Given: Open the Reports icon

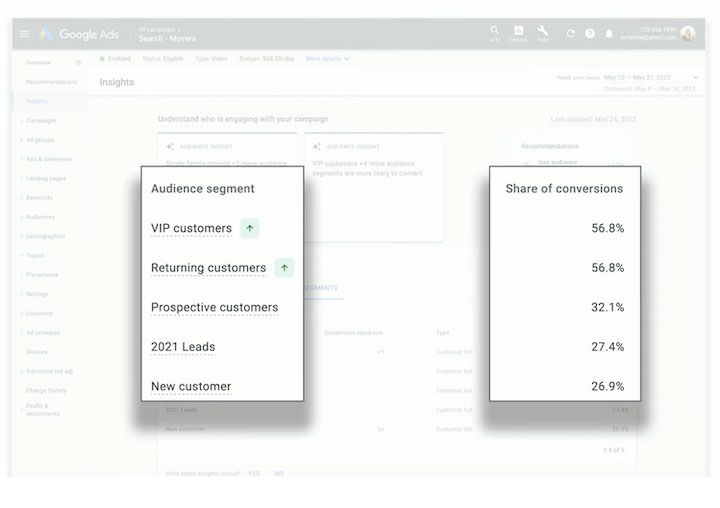Looking at the screenshot, I should point(519,33).
